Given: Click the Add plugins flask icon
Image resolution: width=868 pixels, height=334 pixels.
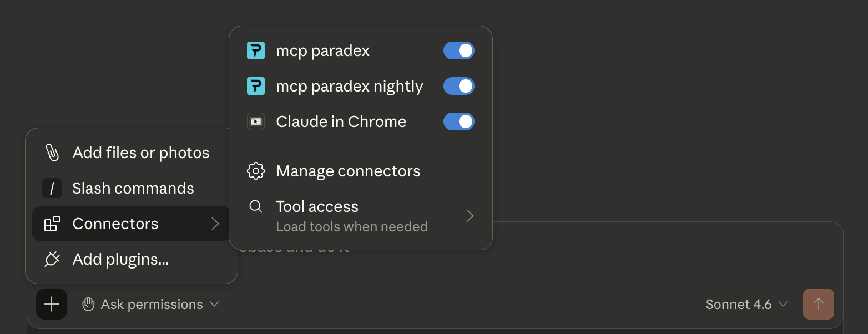Looking at the screenshot, I should [52, 259].
